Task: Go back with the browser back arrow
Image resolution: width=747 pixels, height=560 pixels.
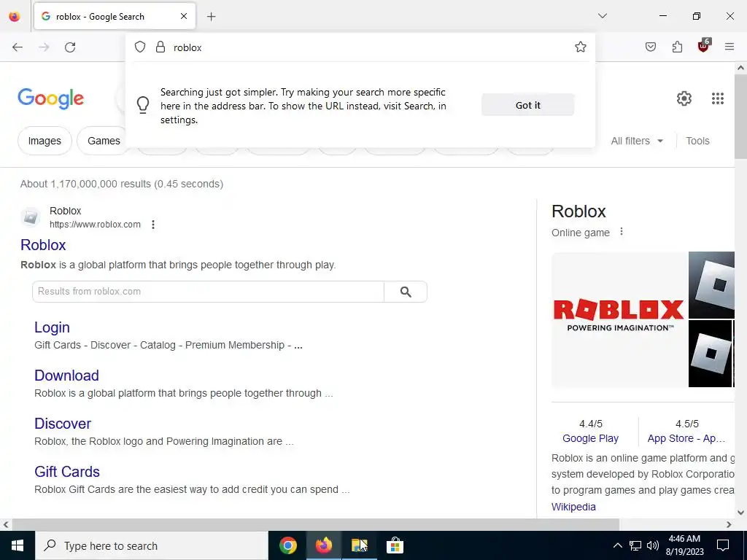Action: click(18, 47)
